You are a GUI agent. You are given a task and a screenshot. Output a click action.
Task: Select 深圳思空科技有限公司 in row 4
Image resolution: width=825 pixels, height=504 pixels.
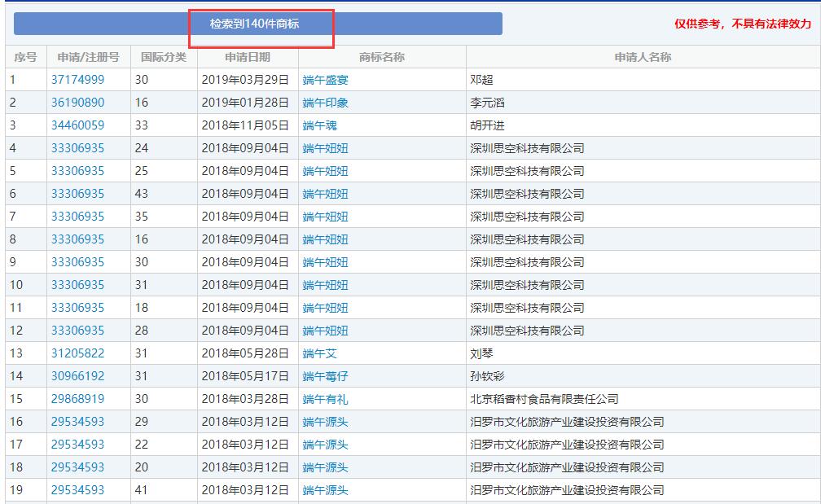(527, 148)
